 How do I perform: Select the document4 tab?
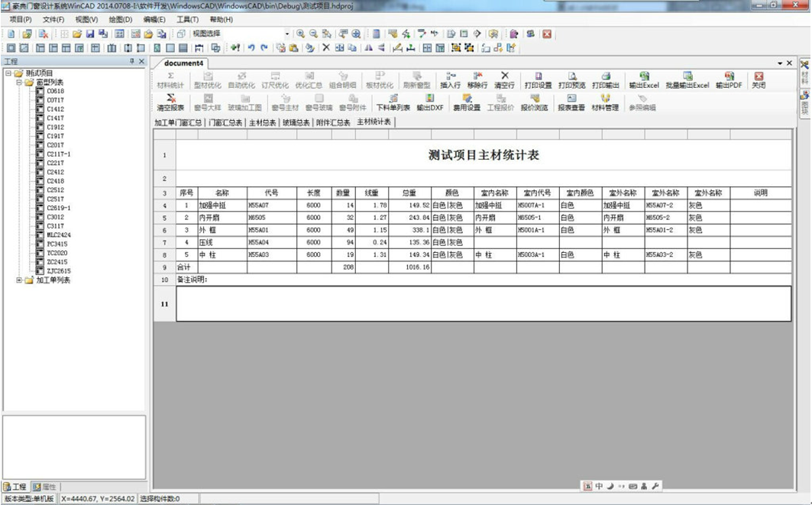click(183, 63)
